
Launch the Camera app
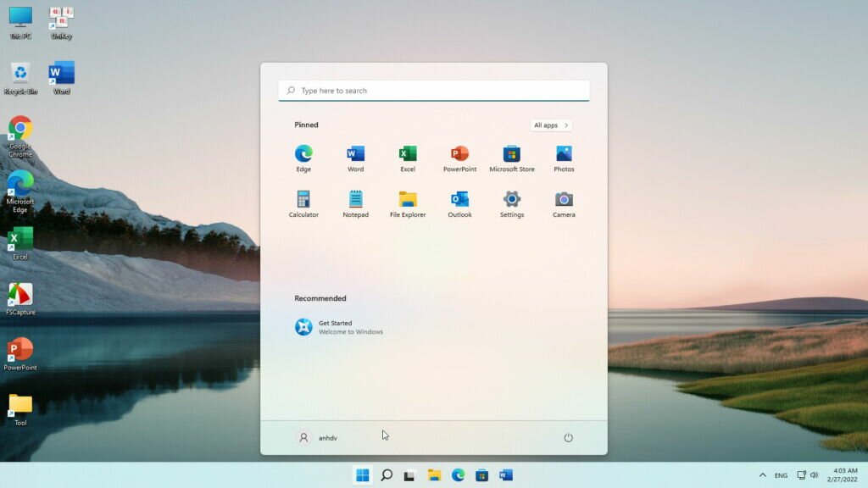tap(564, 203)
